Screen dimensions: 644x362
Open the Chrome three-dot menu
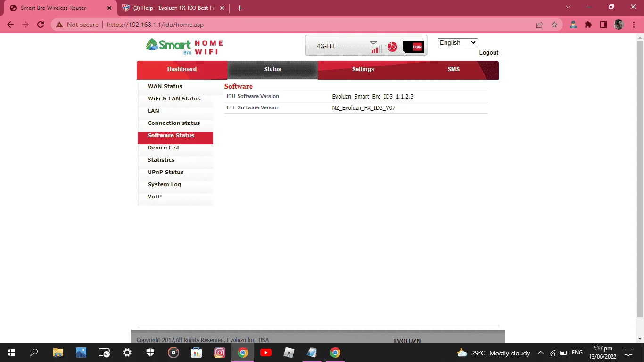tap(634, 25)
